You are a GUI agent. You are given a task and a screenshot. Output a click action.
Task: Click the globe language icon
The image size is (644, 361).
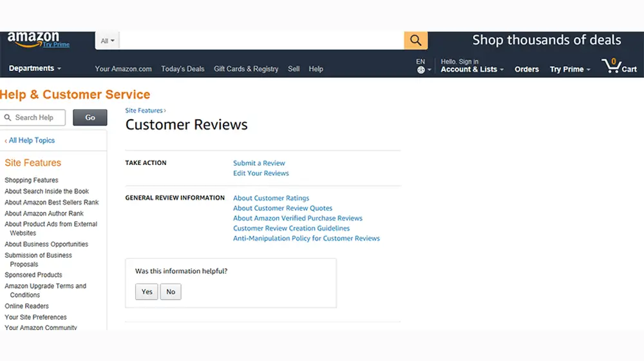pyautogui.click(x=421, y=70)
